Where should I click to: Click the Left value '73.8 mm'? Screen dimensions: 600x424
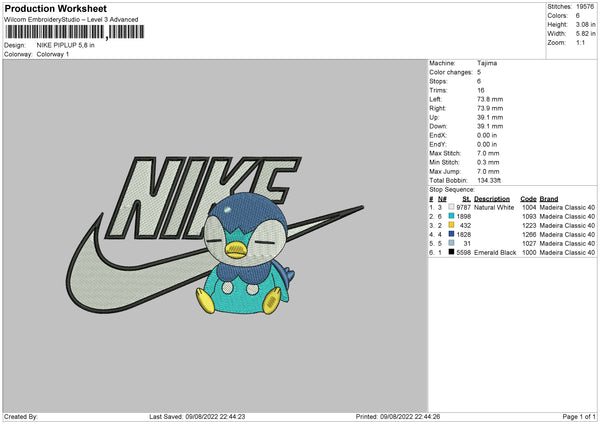[x=490, y=99]
